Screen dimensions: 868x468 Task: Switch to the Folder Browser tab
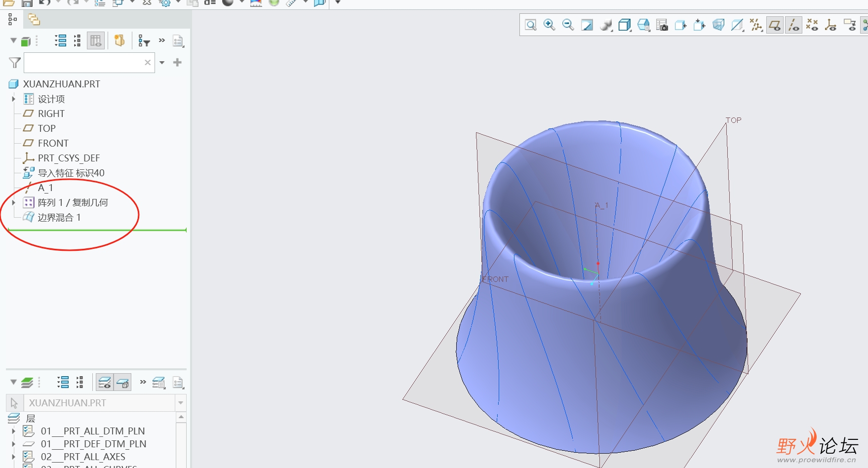[34, 19]
